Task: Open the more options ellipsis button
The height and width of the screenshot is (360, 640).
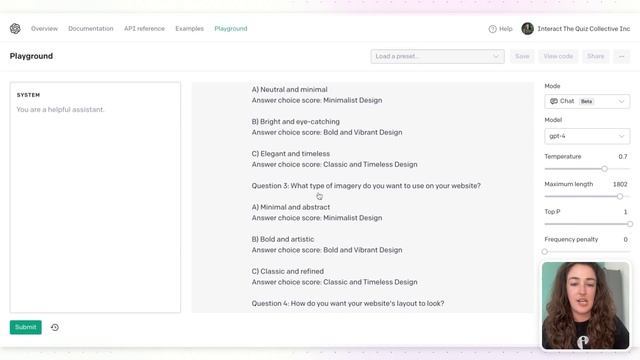Action: tap(621, 56)
